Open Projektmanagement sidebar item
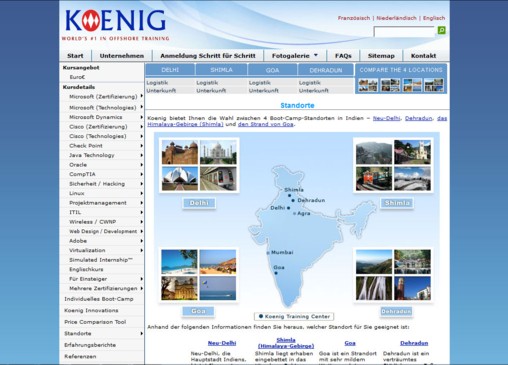The image size is (508, 365). [98, 203]
